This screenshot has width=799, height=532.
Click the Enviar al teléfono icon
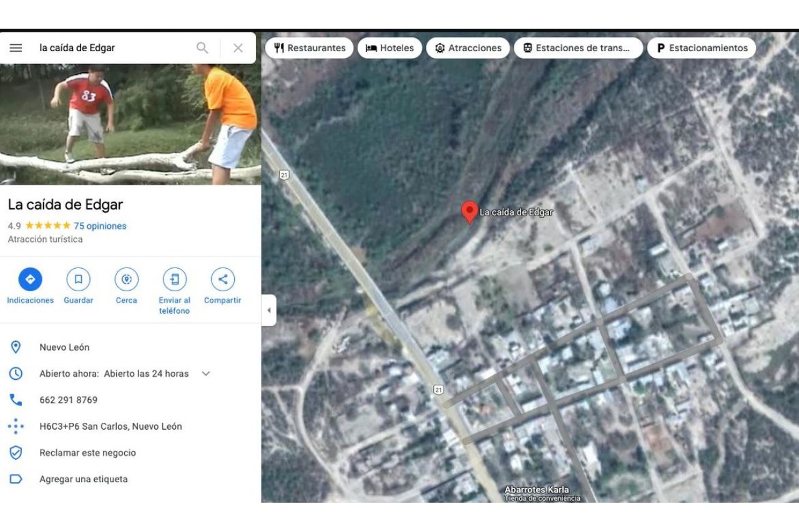pos(174,279)
